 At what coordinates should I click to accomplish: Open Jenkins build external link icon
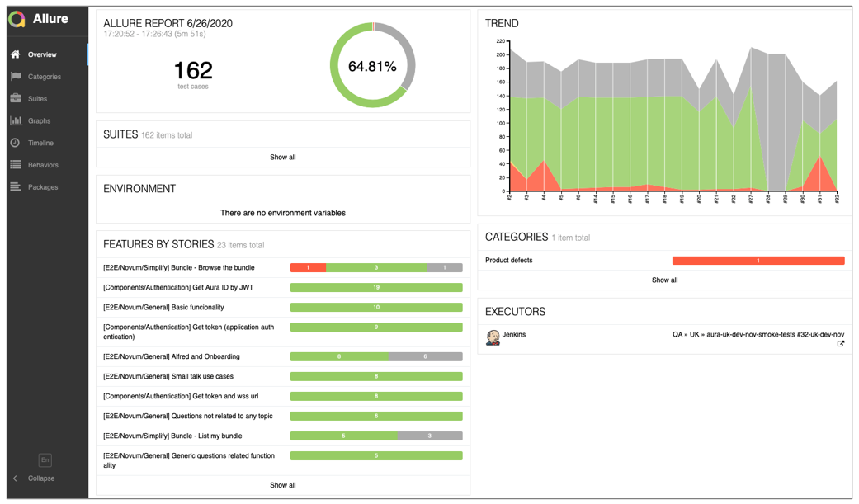[x=840, y=344]
